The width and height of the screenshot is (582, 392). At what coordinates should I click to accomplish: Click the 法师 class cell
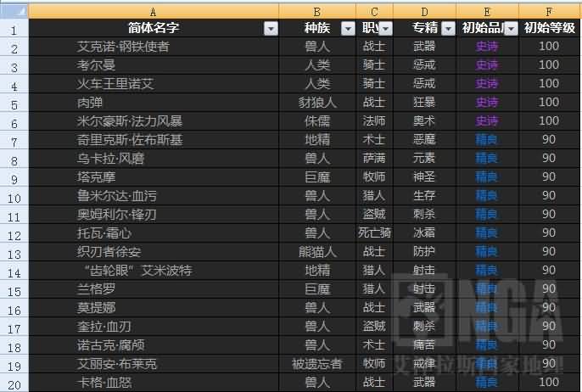(x=374, y=121)
